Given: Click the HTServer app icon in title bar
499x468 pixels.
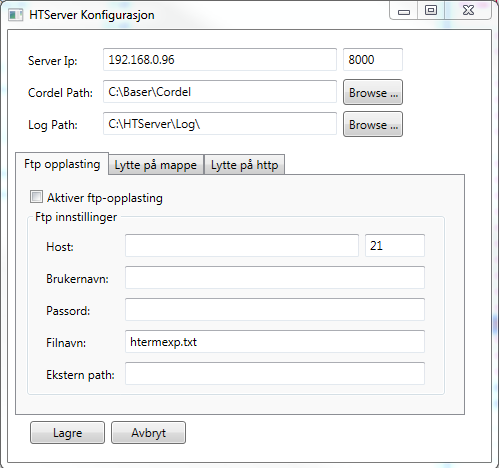Looking at the screenshot, I should [x=15, y=15].
